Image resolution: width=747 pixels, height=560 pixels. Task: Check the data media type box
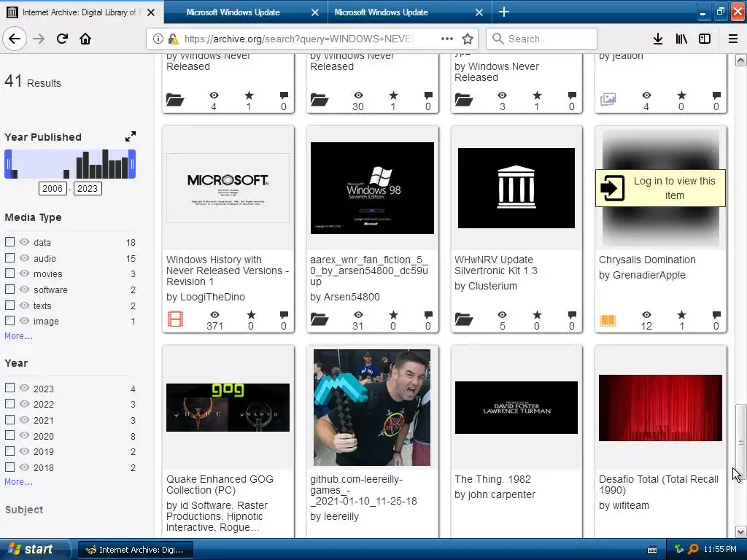click(9, 242)
